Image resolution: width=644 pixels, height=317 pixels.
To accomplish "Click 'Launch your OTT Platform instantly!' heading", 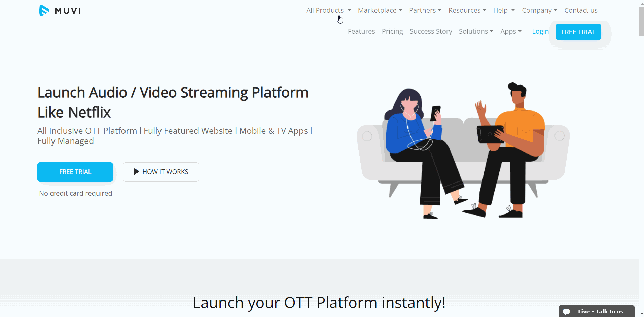I will [319, 303].
